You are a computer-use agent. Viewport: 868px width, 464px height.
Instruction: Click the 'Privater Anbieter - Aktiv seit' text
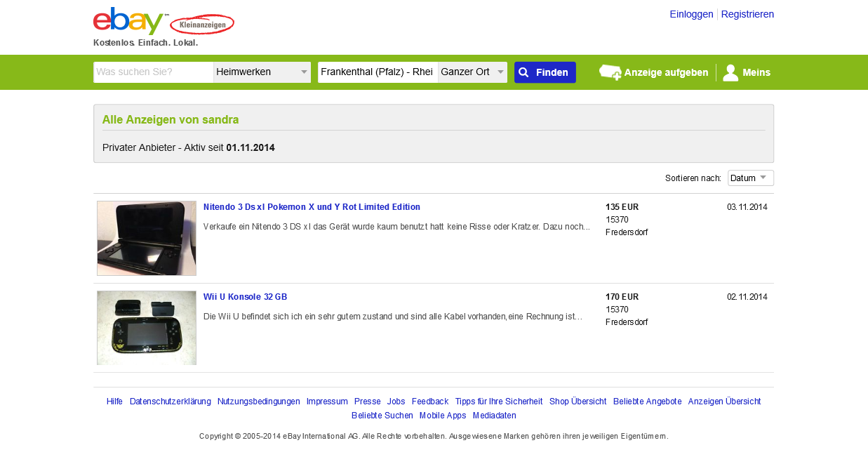coord(163,148)
